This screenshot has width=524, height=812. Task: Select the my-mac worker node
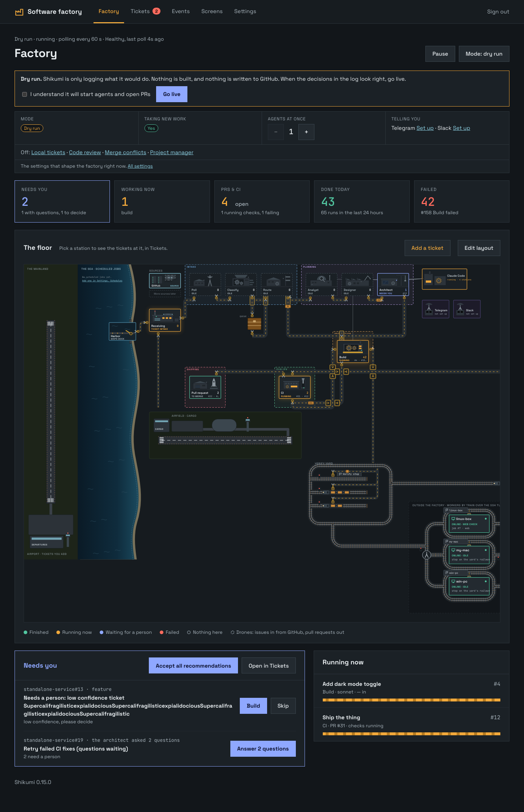coord(469,555)
